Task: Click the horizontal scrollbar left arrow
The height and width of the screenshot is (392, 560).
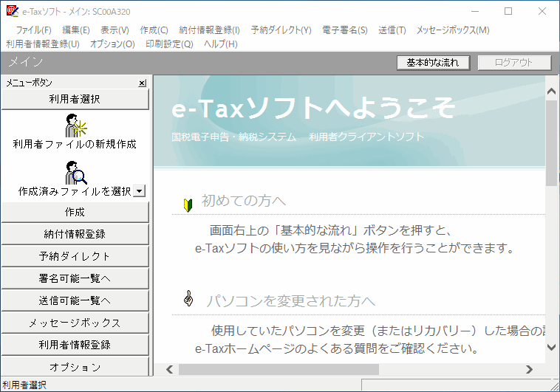Action: 170,369
